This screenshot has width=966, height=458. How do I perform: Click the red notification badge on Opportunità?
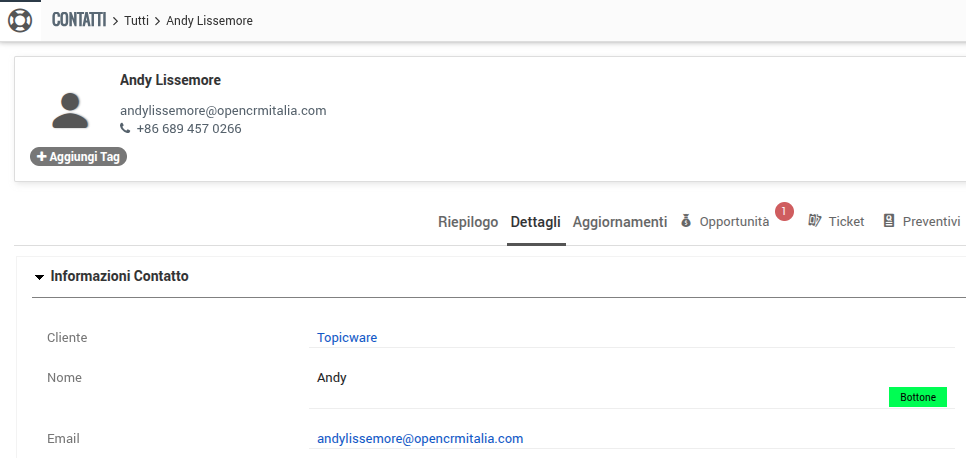(784, 211)
